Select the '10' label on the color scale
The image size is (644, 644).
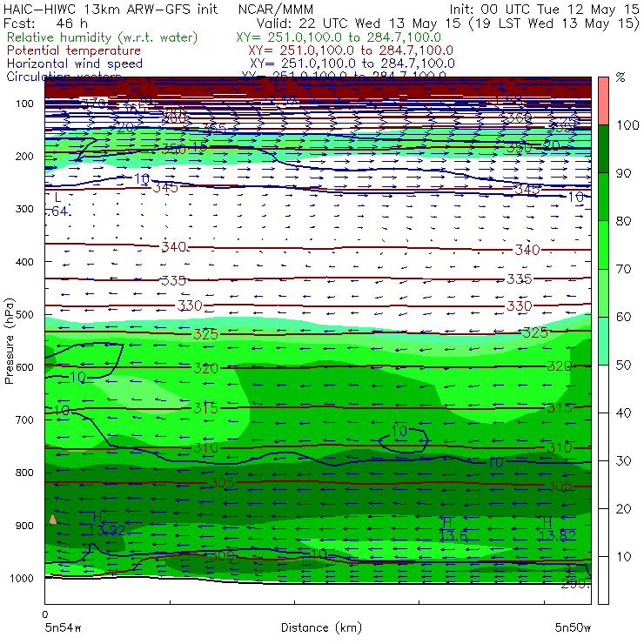click(623, 557)
